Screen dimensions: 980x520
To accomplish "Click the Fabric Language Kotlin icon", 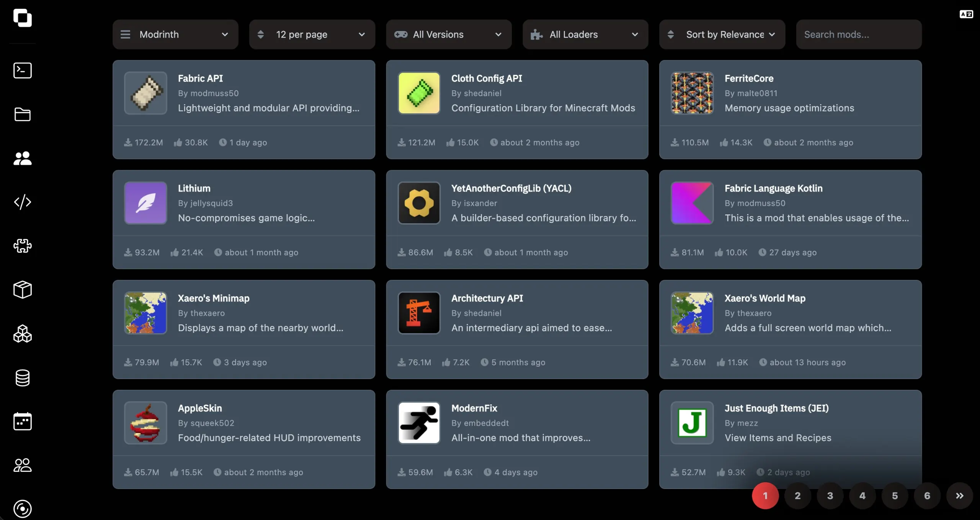I will pos(692,203).
